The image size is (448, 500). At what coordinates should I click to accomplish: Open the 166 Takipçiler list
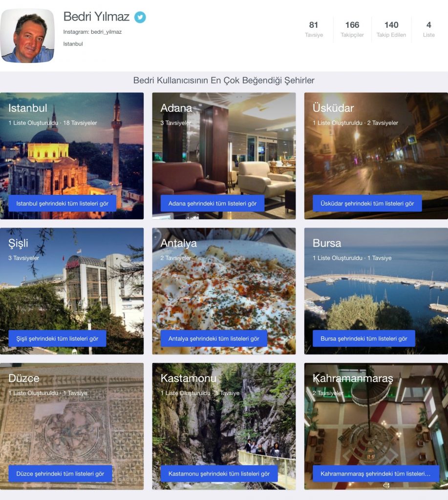[352, 29]
